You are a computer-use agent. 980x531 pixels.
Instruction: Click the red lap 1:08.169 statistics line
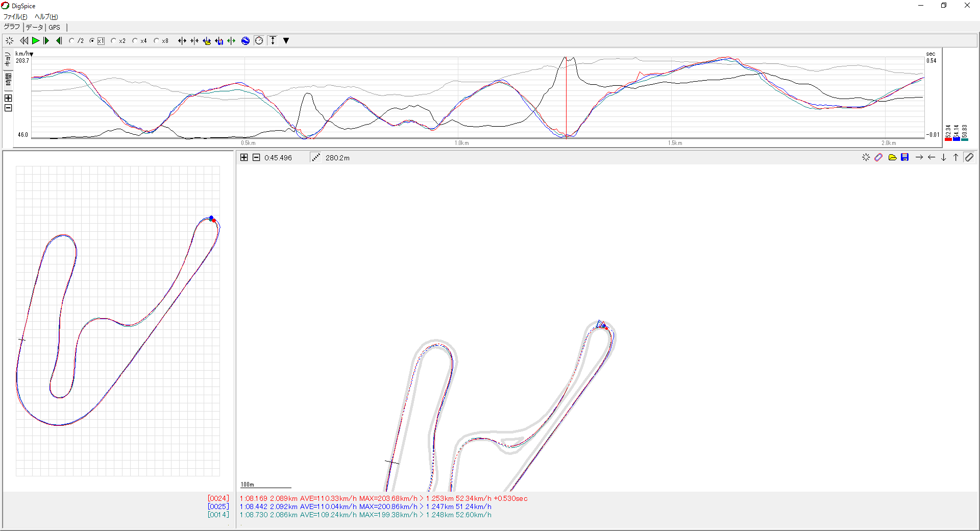pyautogui.click(x=383, y=498)
